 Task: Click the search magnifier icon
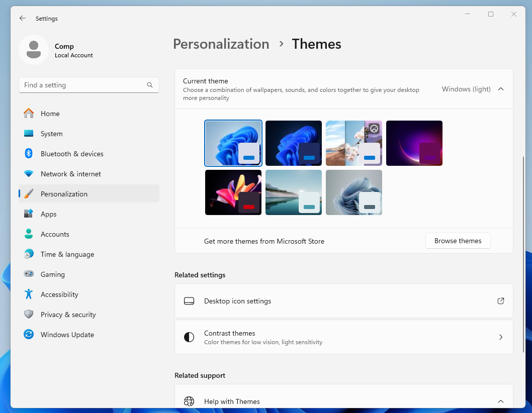click(x=150, y=85)
